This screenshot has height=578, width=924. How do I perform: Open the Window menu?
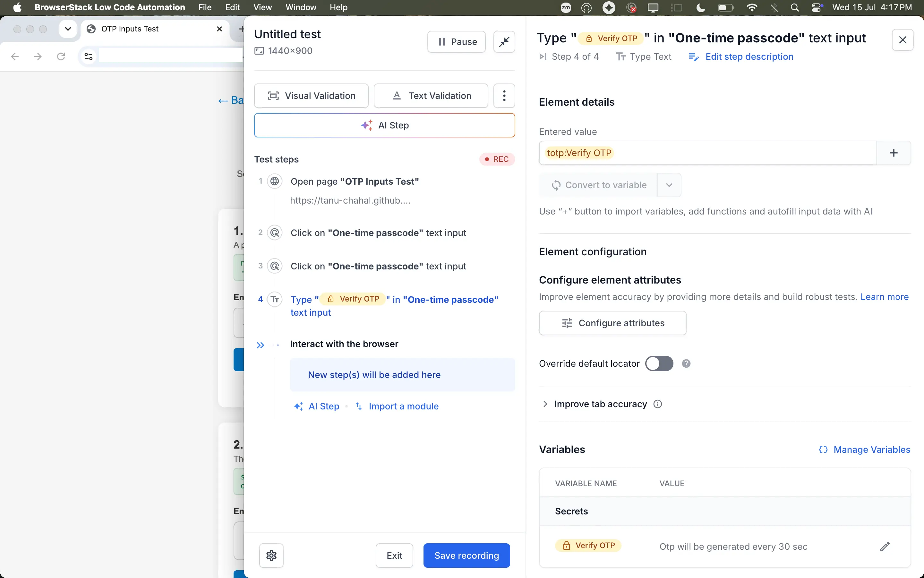(301, 7)
